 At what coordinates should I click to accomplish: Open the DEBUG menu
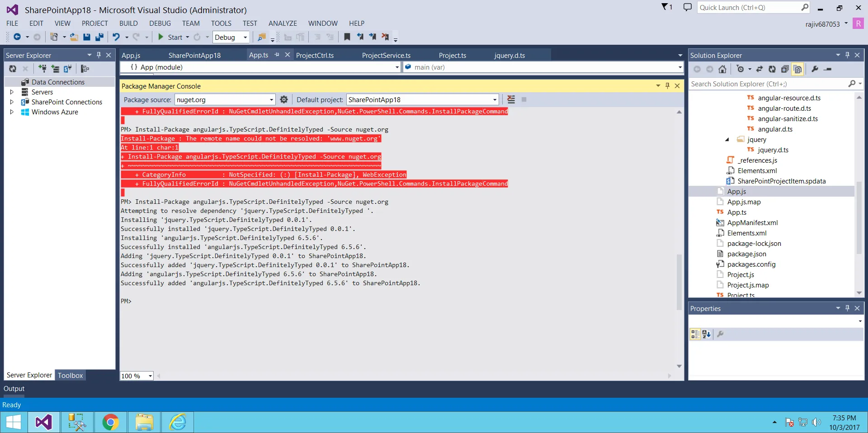tap(160, 24)
